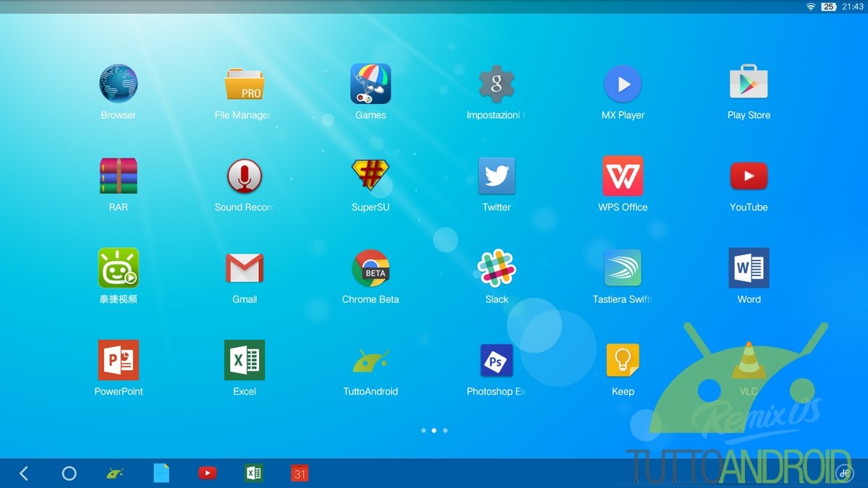Open the Tastiera SwiftKey app
The image size is (868, 488).
click(623, 268)
